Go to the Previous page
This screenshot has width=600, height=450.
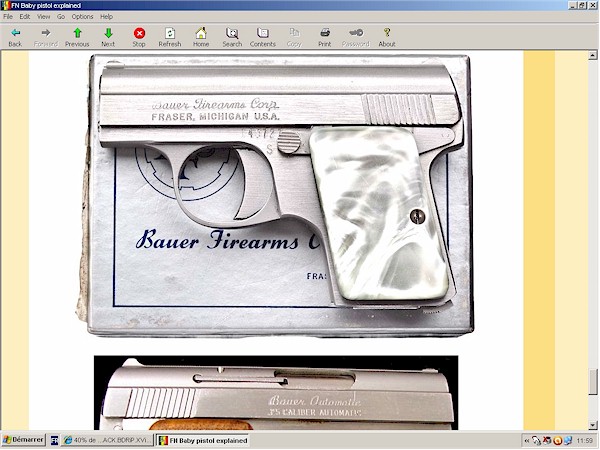point(77,38)
